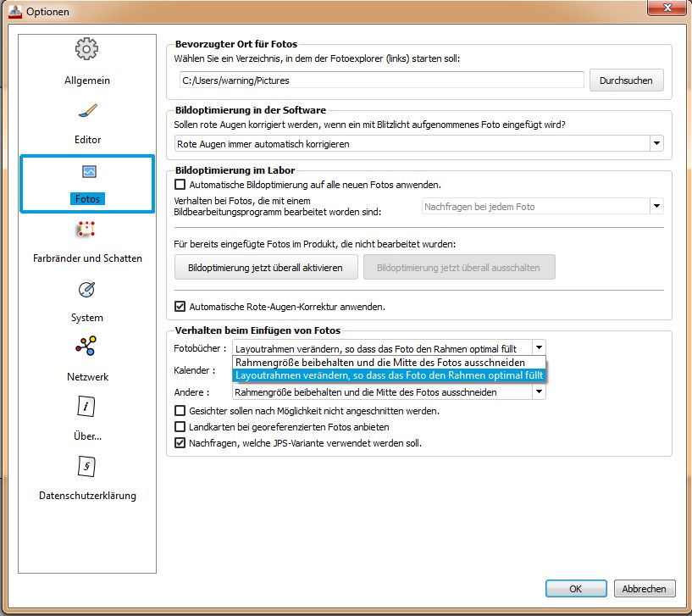This screenshot has height=616, width=692.
Task: Open the Über... label
Action: coord(87,436)
